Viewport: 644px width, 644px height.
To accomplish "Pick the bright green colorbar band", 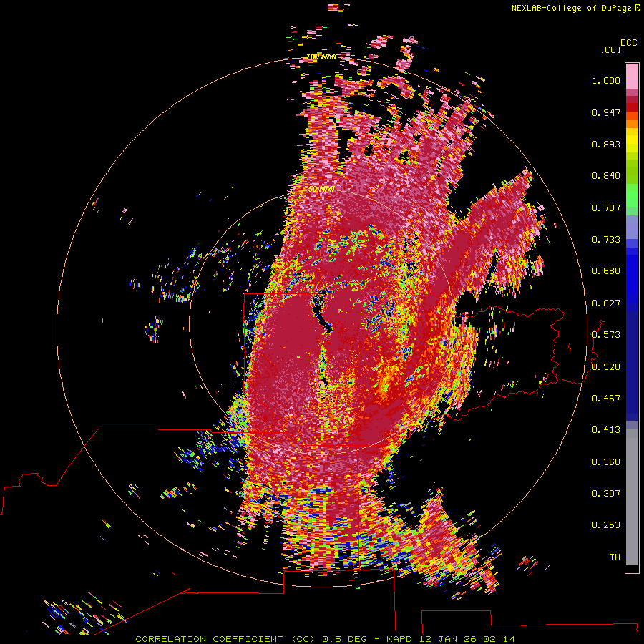I will 632,195.
